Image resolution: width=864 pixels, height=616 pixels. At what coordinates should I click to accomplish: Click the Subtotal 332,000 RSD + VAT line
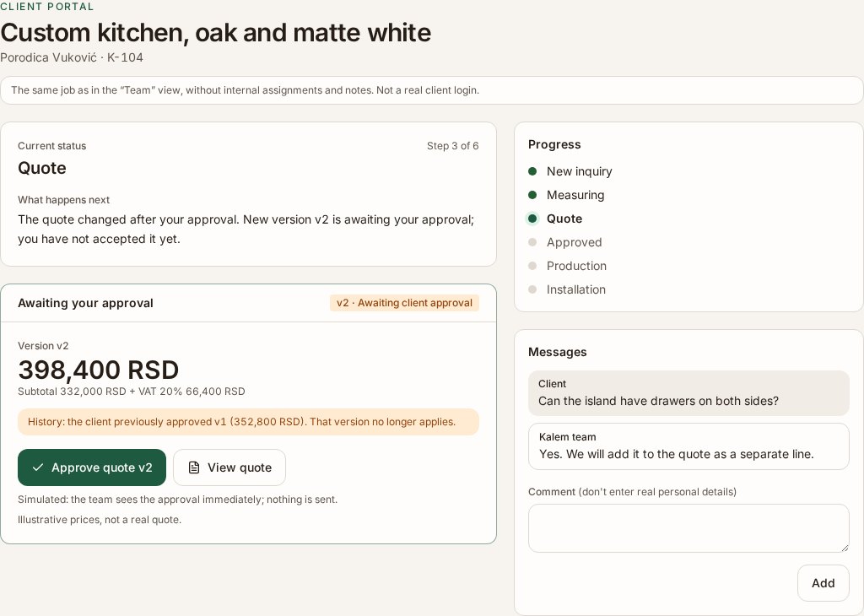point(131,392)
